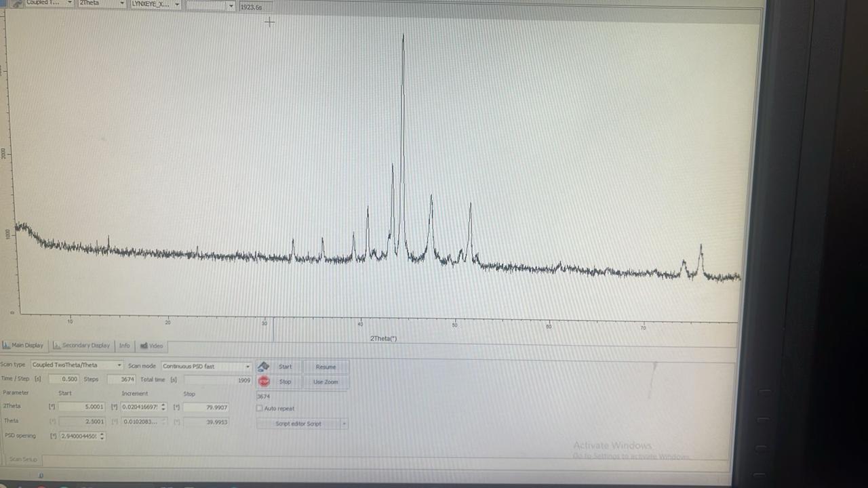Click the Start scan icon
The image size is (868, 488).
264,367
